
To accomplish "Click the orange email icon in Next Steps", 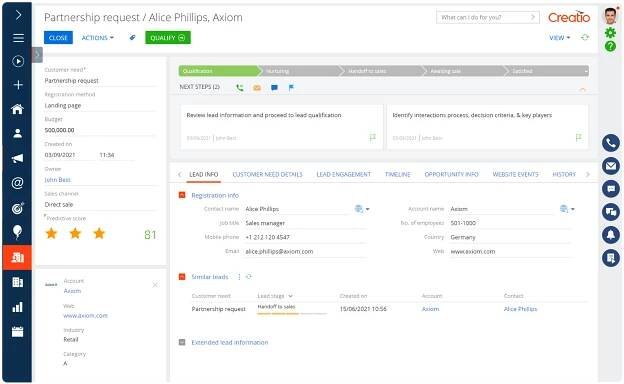I will click(257, 88).
